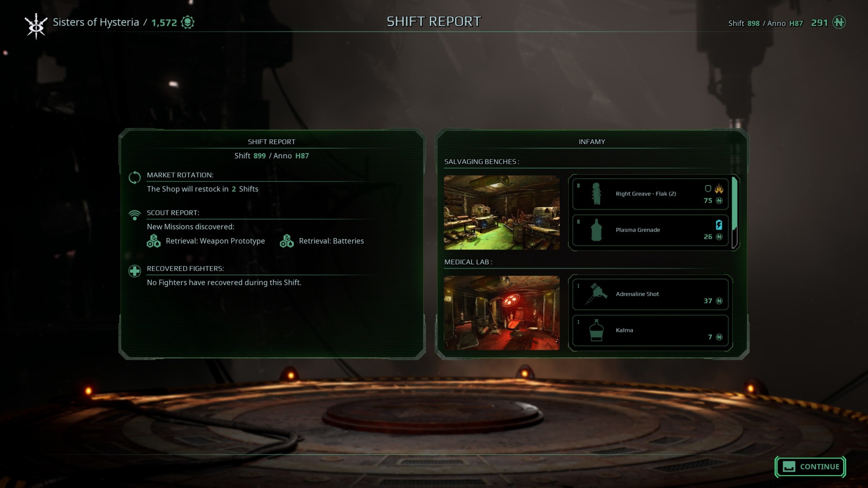Screen dimensions: 868x488
Task: Click the Adrenaline Shot syringe icon
Action: (x=596, y=294)
